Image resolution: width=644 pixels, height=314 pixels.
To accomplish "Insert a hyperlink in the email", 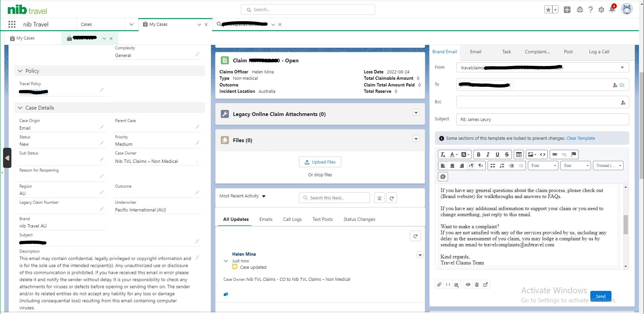I will 555,154.
